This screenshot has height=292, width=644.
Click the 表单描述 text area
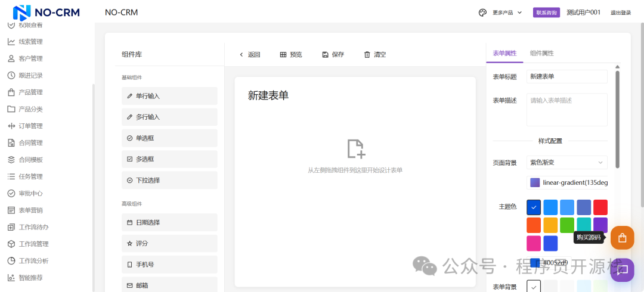click(567, 110)
